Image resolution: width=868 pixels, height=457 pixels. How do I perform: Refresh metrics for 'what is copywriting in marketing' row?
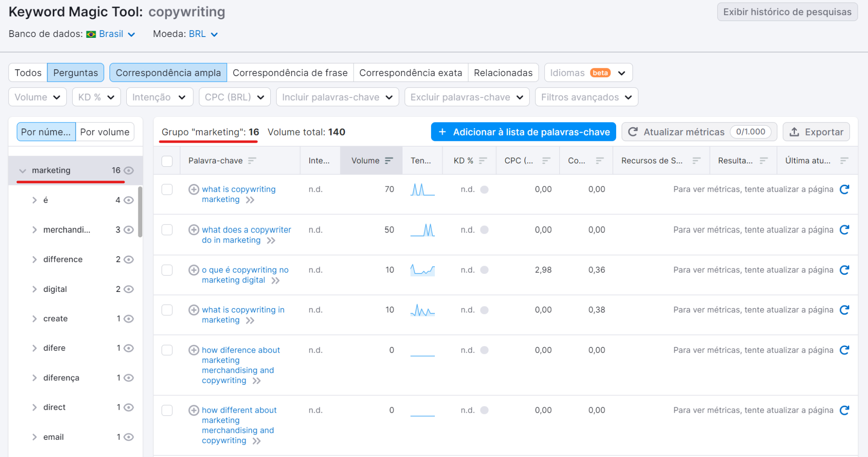[844, 310]
